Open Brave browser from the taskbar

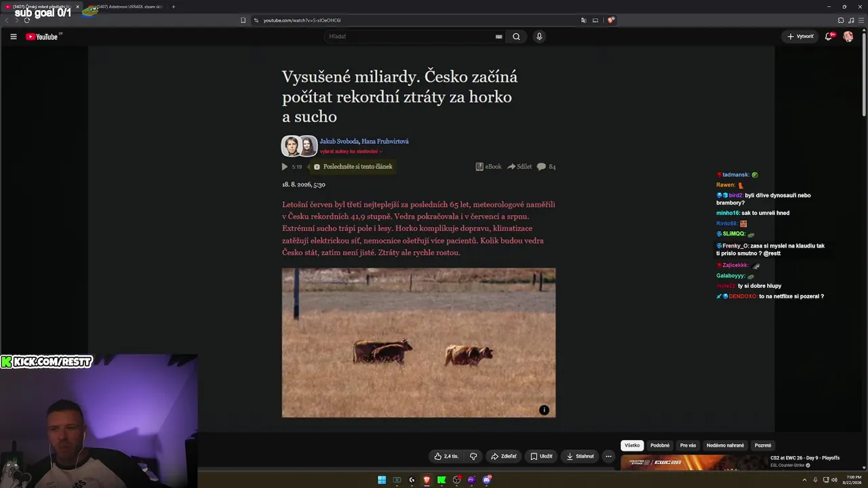click(427, 480)
